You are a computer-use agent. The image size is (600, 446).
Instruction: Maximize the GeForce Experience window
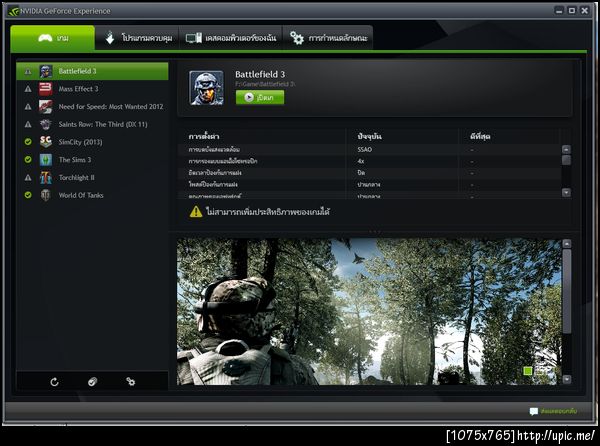572,11
